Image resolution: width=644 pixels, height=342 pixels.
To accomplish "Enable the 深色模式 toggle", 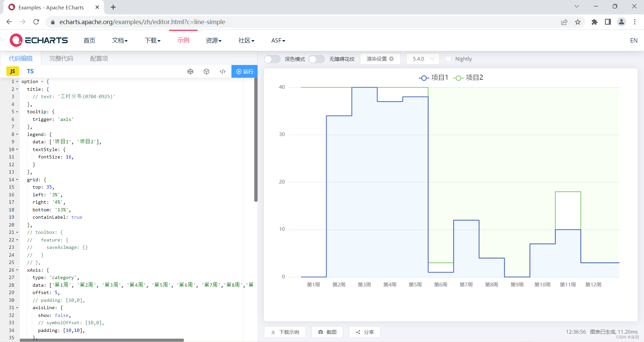I will click(x=272, y=59).
